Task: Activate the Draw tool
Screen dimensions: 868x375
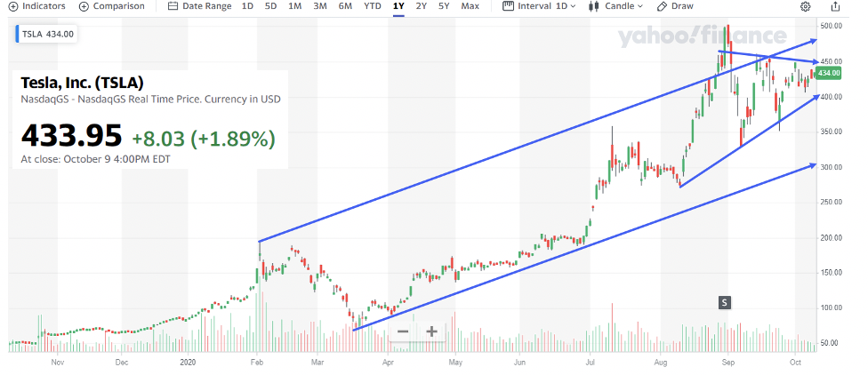Action: click(675, 6)
